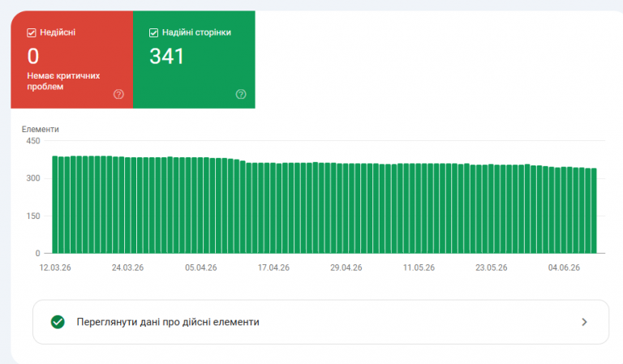
Task: Click the 24.03.26 date label
Action: coord(127,268)
